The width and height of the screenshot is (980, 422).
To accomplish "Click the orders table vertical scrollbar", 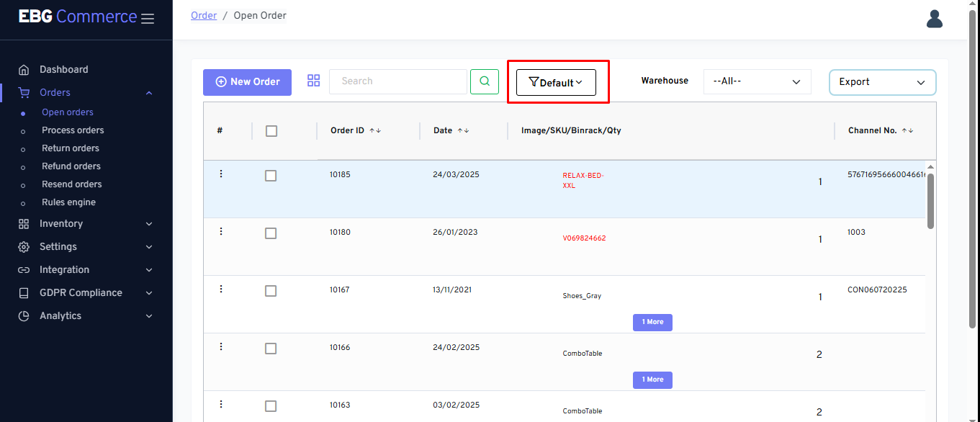I will (x=930, y=202).
